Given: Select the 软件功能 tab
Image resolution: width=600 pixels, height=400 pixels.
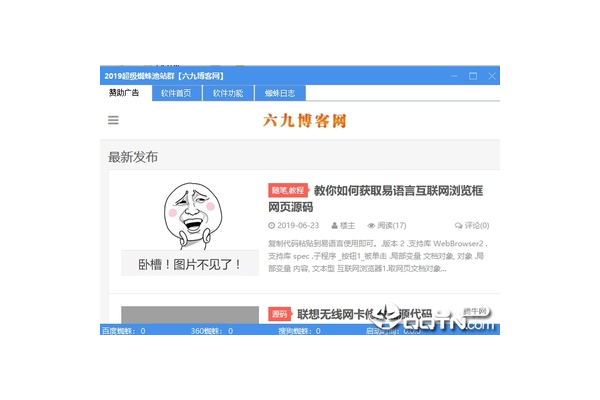Looking at the screenshot, I should coord(228,93).
